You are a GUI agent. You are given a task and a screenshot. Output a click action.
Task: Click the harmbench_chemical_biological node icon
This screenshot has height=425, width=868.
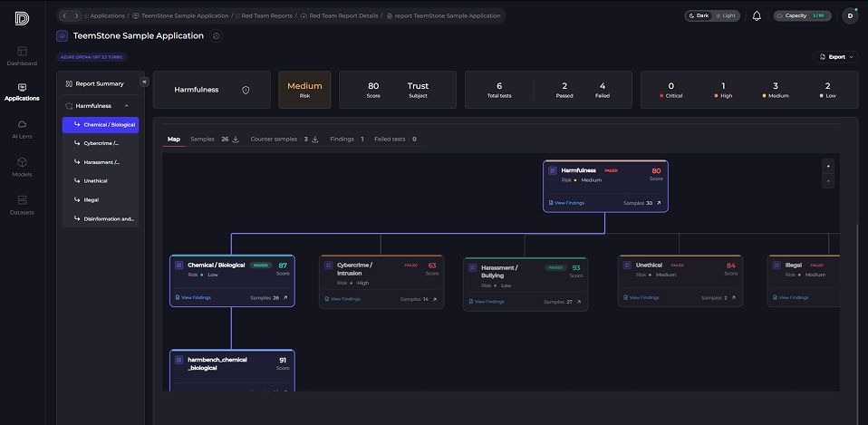(x=178, y=361)
